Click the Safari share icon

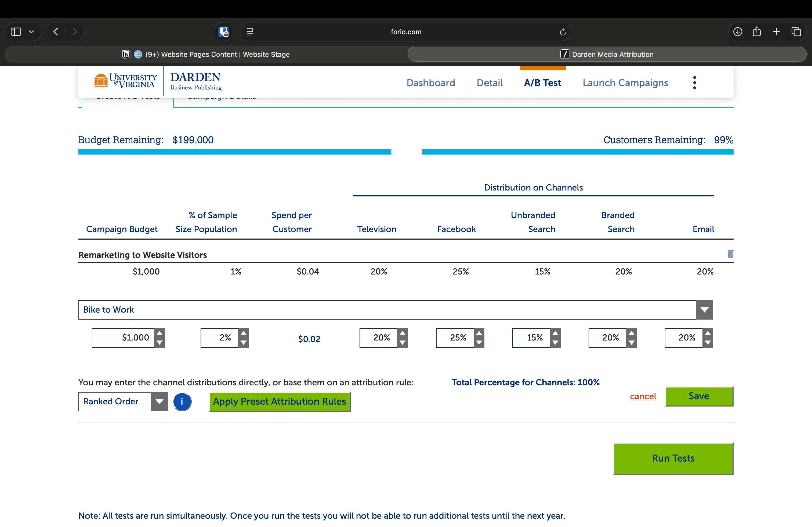point(757,32)
